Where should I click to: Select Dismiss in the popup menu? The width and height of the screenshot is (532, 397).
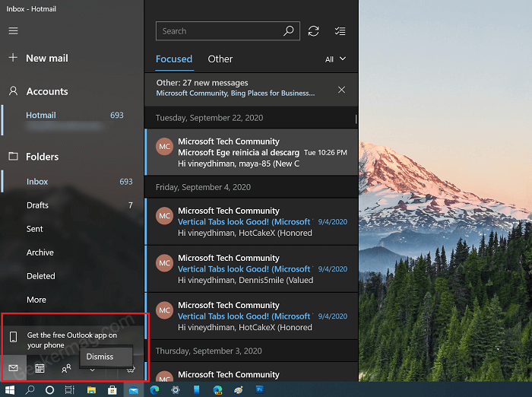(x=106, y=357)
